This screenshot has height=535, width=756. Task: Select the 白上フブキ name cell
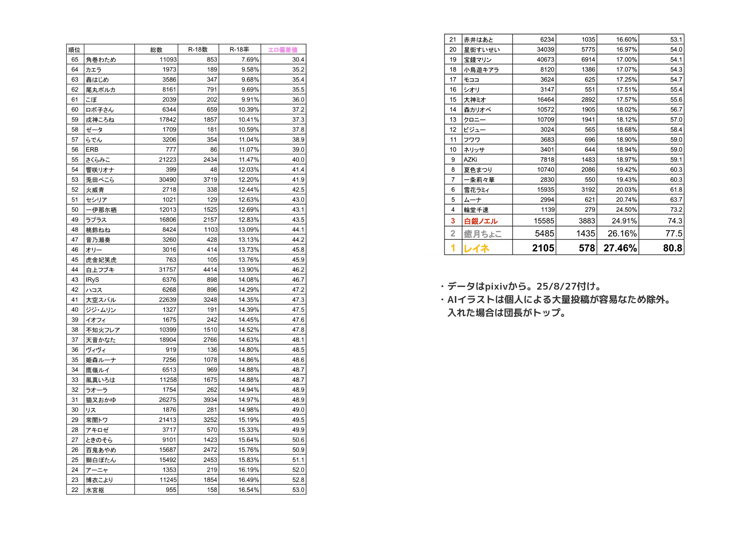coord(100,270)
